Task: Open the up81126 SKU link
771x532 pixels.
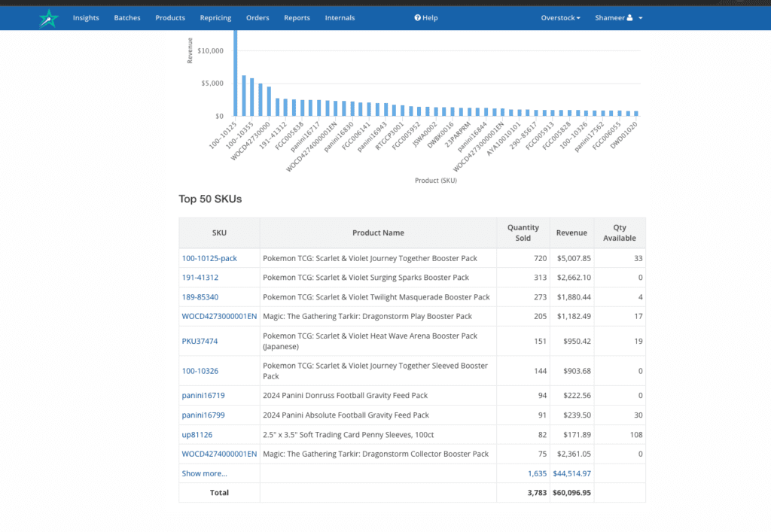Action: [x=197, y=435]
